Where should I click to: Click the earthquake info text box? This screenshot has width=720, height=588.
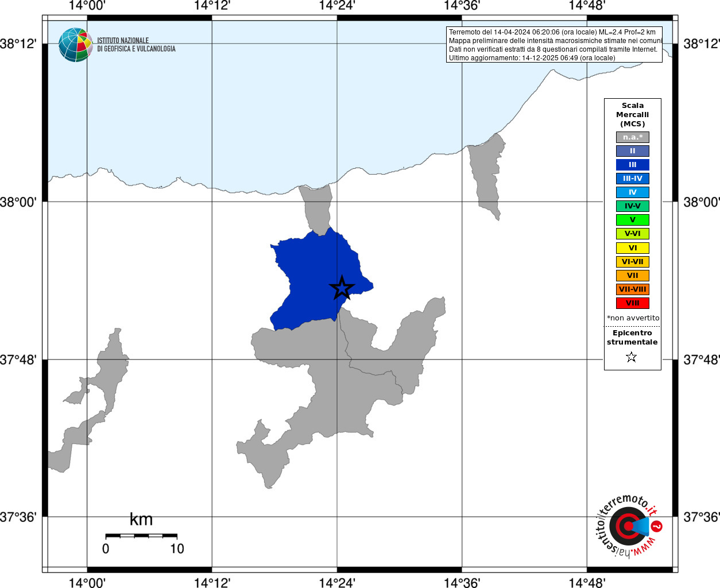click(554, 45)
